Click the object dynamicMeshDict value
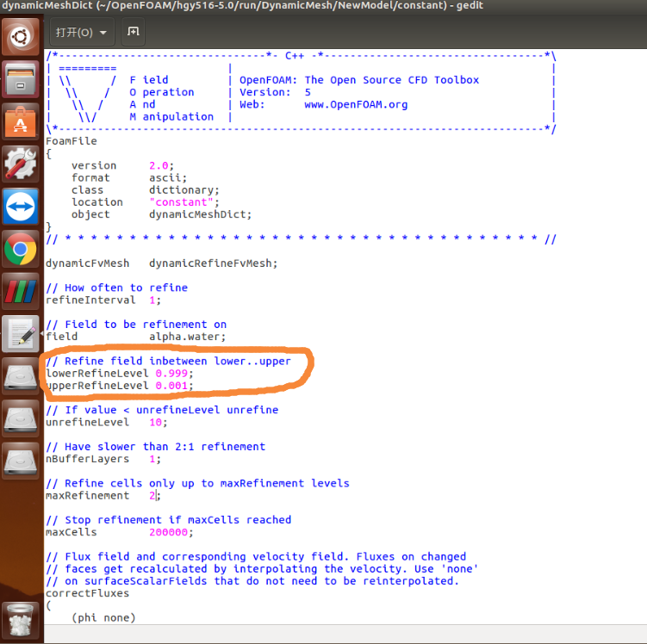The width and height of the screenshot is (647, 644). pos(197,214)
